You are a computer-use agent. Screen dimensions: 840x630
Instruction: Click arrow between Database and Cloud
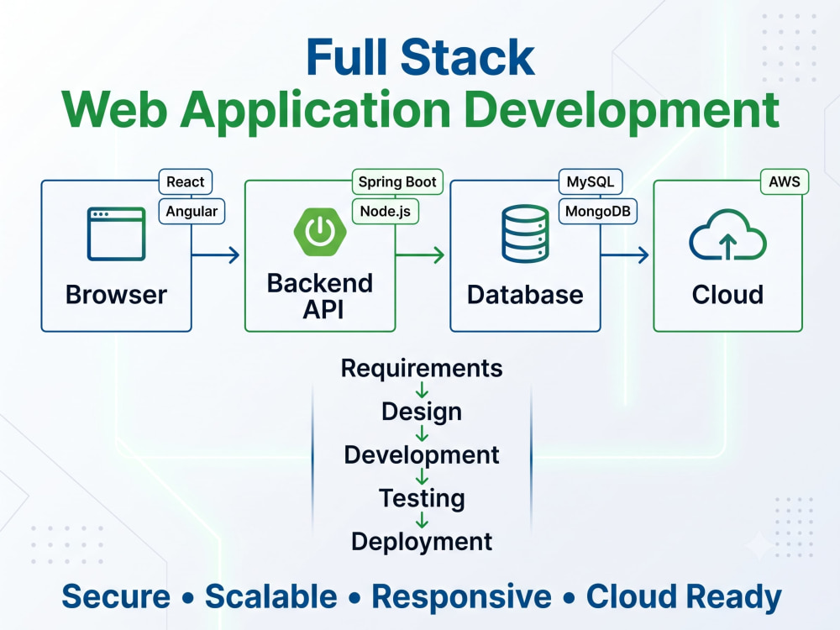coord(625,255)
